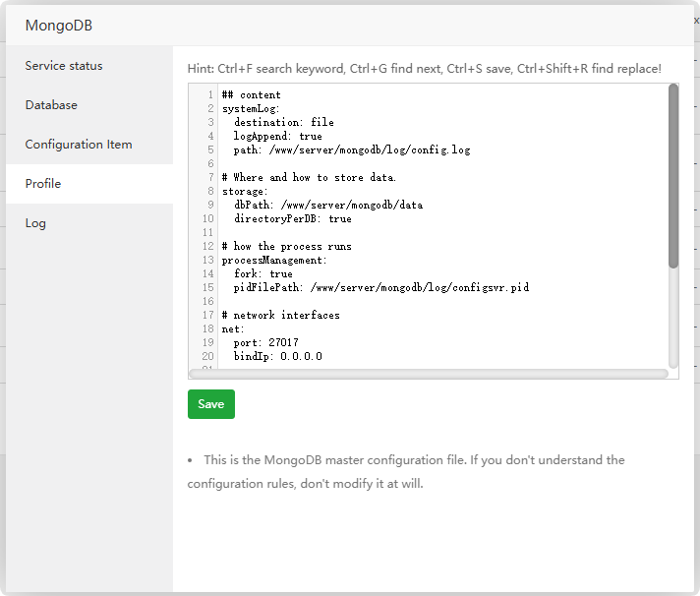Click the editor's horizontal scrollbar
This screenshot has width=700, height=596.
pos(429,373)
